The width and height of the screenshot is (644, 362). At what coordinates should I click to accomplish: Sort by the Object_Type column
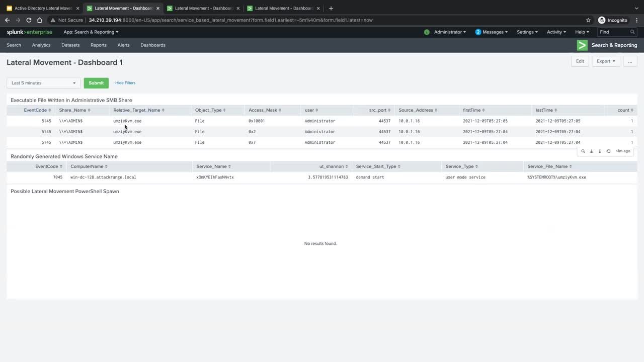coord(210,110)
